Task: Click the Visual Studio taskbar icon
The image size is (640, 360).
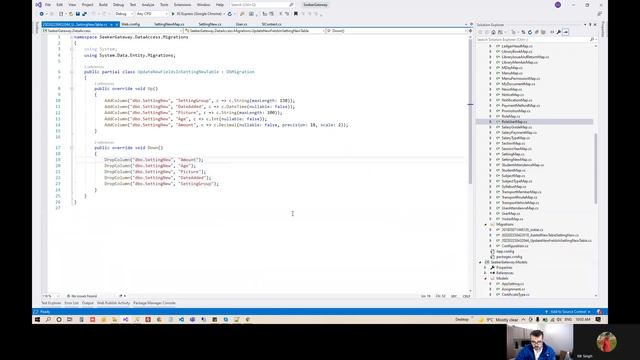Action: [126, 320]
